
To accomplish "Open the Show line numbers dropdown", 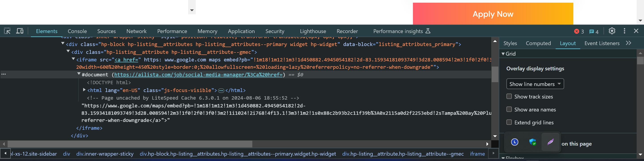I will (x=535, y=84).
